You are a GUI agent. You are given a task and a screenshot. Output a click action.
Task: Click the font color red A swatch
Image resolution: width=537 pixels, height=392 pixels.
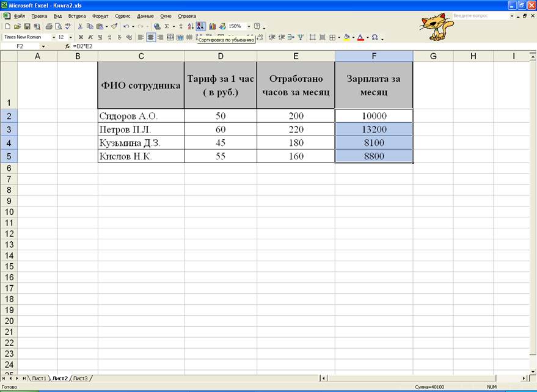click(x=360, y=37)
